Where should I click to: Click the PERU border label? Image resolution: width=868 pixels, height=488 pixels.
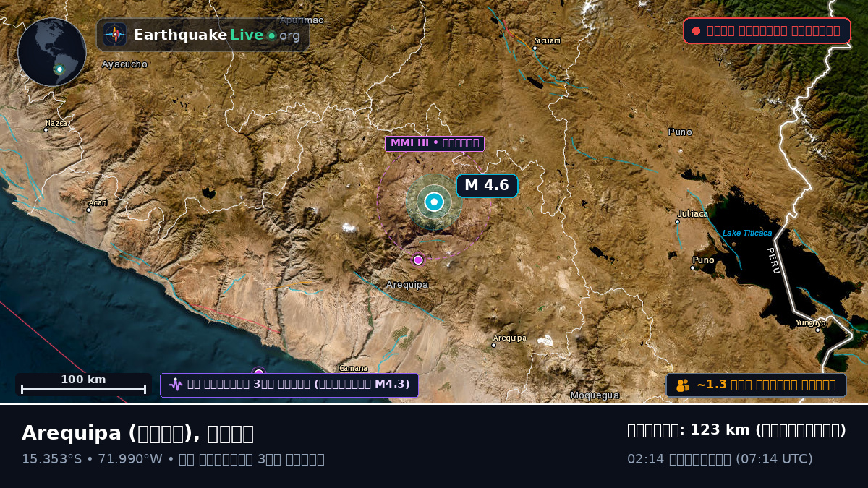[x=774, y=260]
